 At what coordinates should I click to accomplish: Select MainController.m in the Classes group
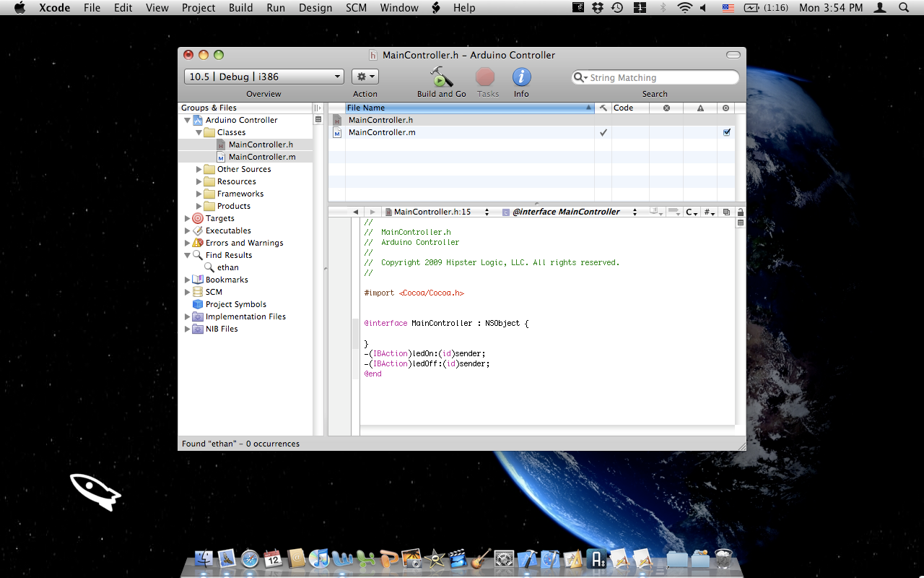click(x=262, y=157)
